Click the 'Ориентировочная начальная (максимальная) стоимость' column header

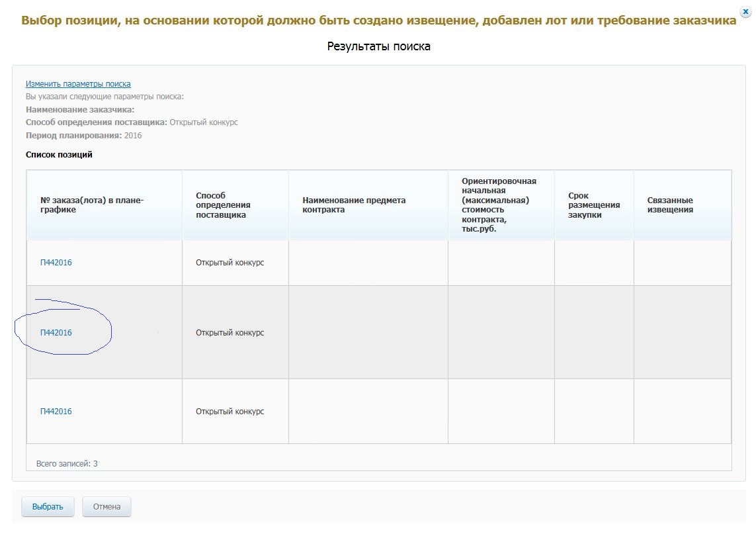499,205
